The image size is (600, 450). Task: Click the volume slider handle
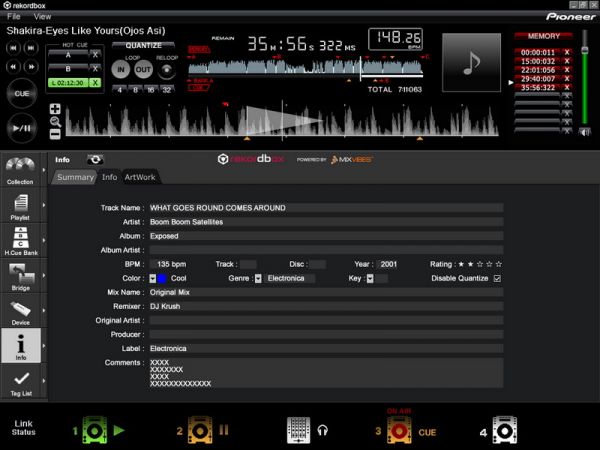584,50
